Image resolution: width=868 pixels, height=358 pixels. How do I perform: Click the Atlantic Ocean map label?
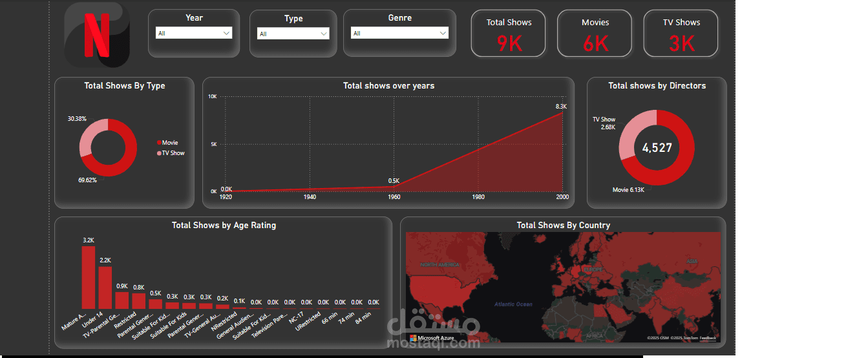point(513,304)
